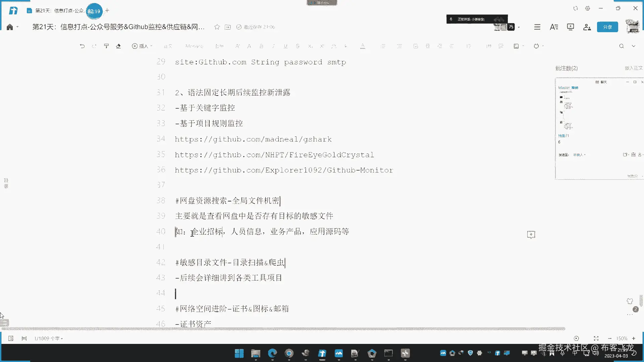Toggle strikethrough formatting in toolbar
The image size is (644, 362).
pos(298,46)
